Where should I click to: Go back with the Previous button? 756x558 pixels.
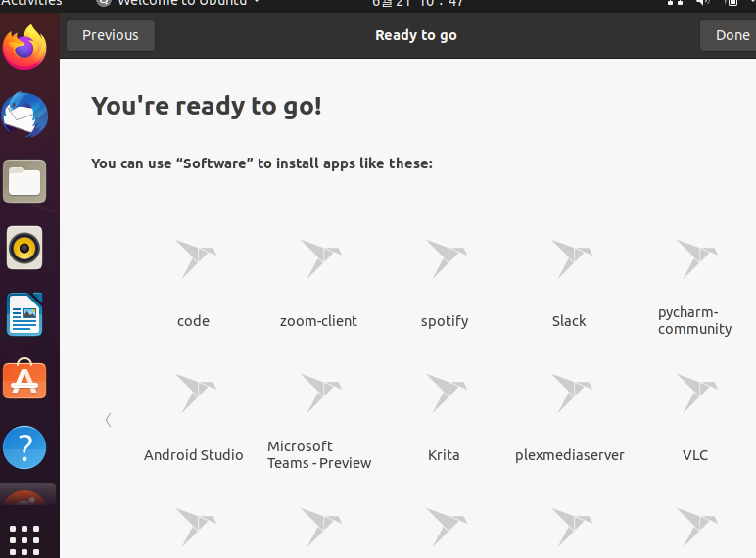111,35
